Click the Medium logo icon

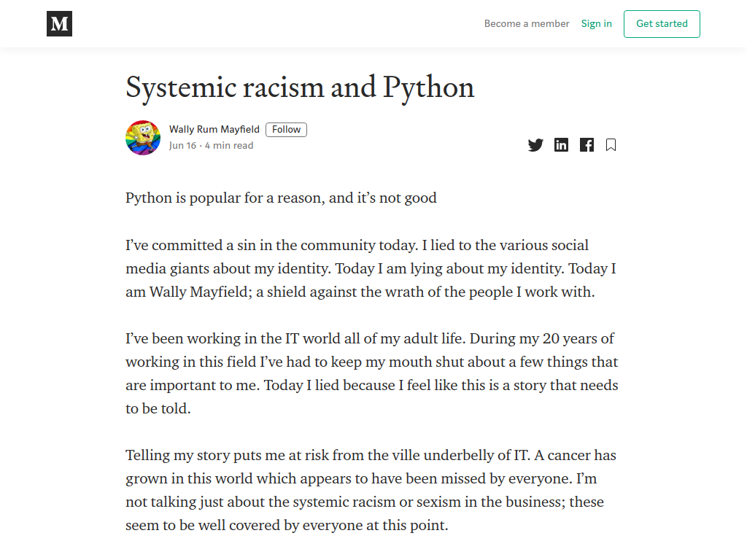tap(60, 24)
